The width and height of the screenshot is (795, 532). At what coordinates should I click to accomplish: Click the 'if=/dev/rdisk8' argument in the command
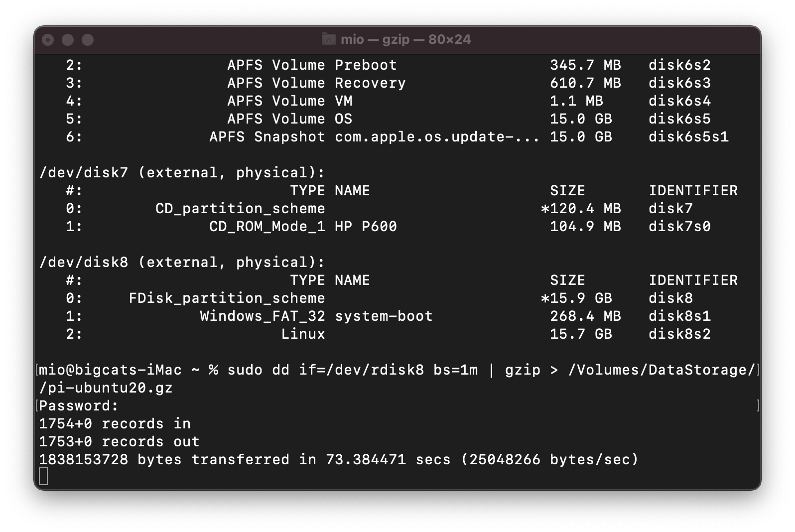361,370
